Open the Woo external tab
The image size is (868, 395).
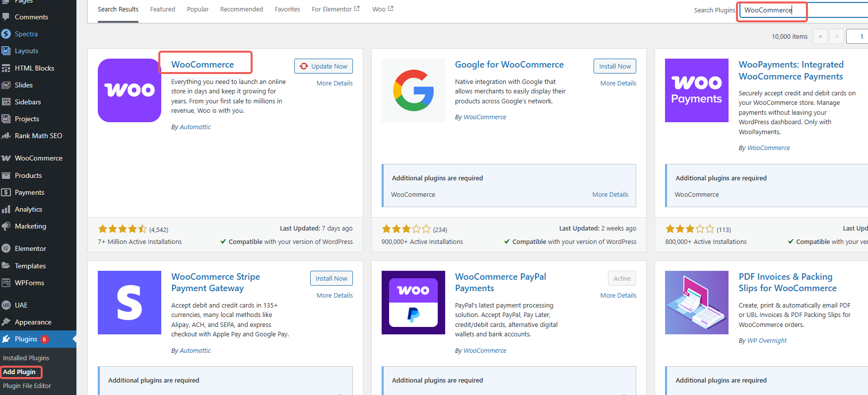click(x=383, y=9)
